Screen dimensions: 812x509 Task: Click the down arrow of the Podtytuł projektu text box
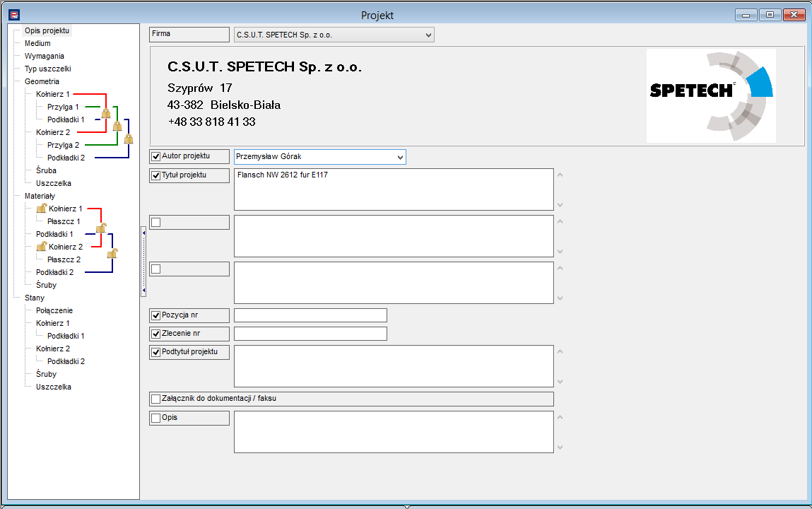(560, 382)
